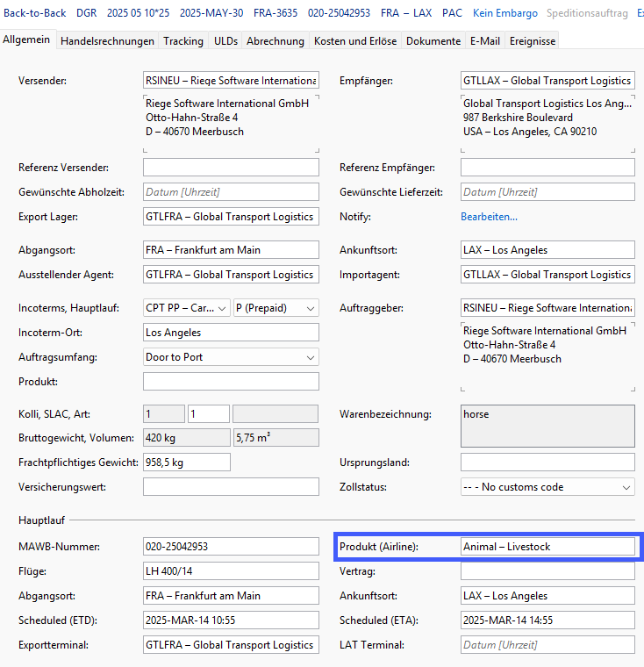Click the Kein Embargo header link
644x667 pixels.
coord(504,13)
